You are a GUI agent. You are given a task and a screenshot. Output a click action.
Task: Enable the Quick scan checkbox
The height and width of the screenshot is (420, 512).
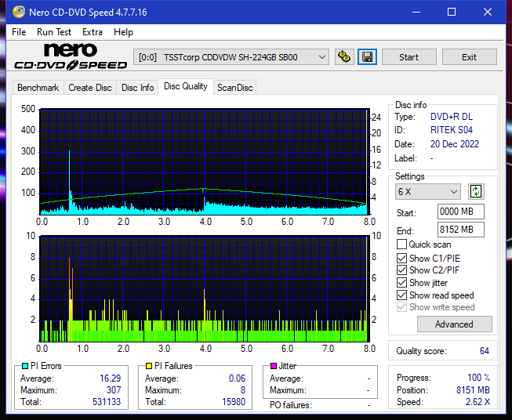pyautogui.click(x=401, y=244)
